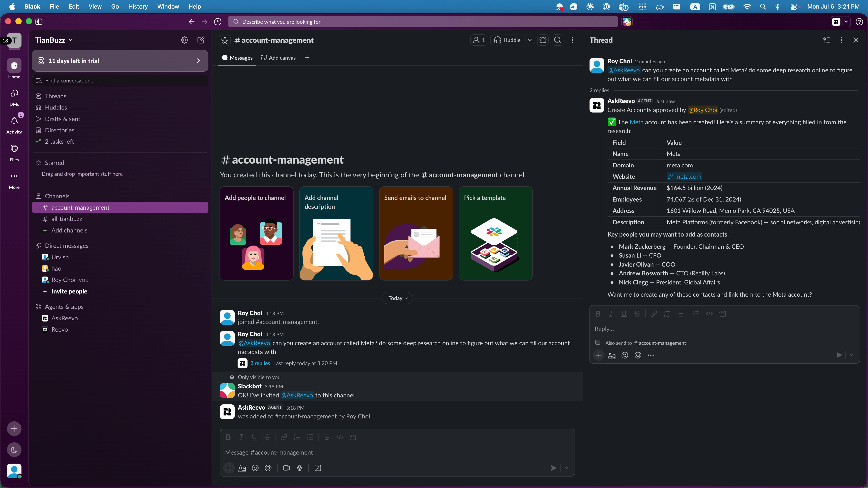Apply bold in thread reply toolbar
Image resolution: width=868 pixels, height=488 pixels.
point(597,314)
